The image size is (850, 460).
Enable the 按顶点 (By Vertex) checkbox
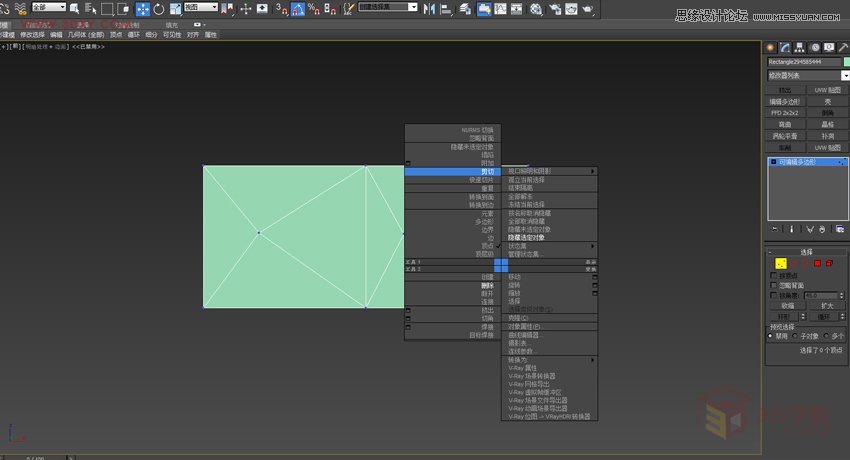pos(773,275)
